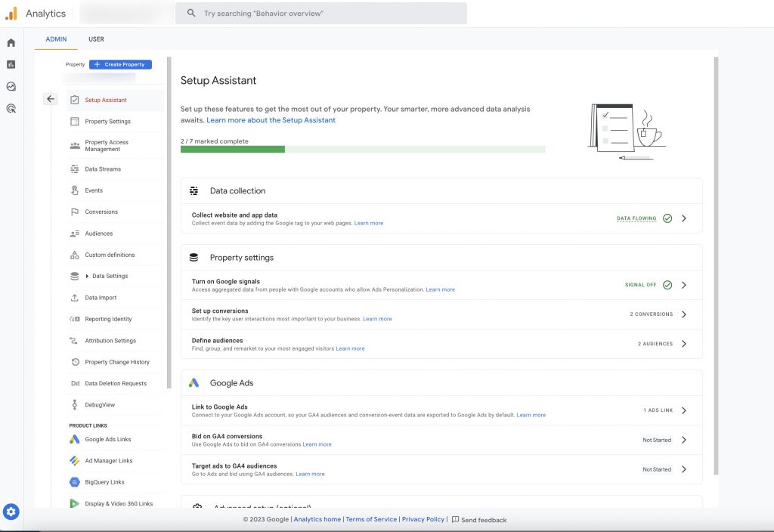Click the 2 AUDIENCES status text

tap(655, 344)
